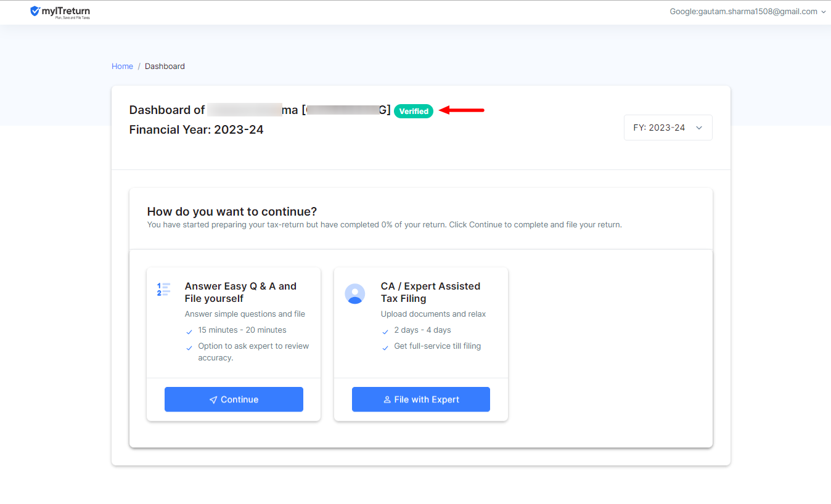Image resolution: width=831 pixels, height=504 pixels.
Task: Click the Option to ask expert to review text
Action: pyautogui.click(x=253, y=352)
